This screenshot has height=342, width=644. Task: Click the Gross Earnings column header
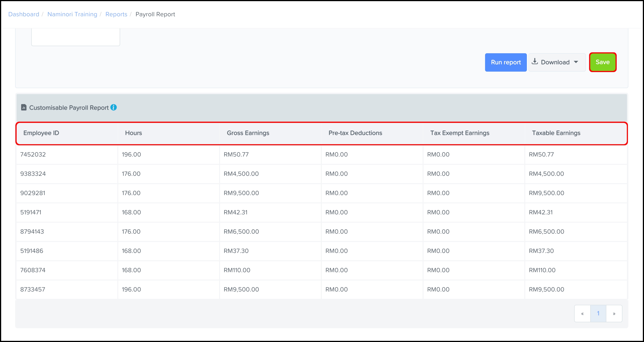(x=248, y=133)
